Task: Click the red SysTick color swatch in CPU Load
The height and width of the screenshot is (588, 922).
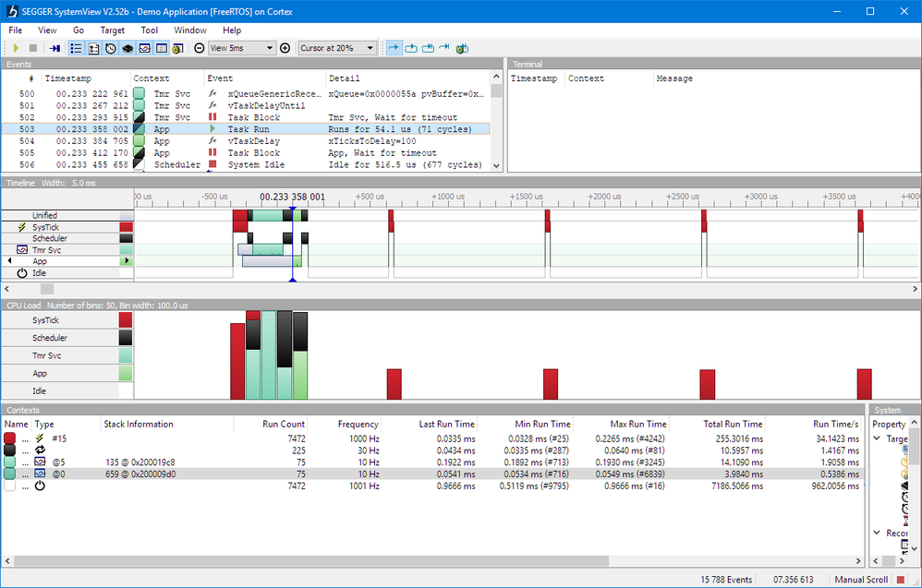Action: pos(126,320)
